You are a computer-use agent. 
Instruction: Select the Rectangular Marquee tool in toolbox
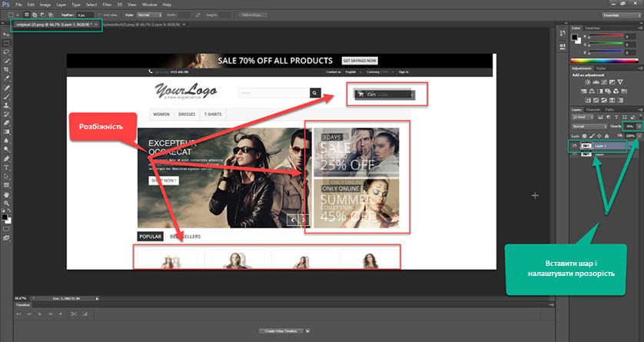pos(6,43)
